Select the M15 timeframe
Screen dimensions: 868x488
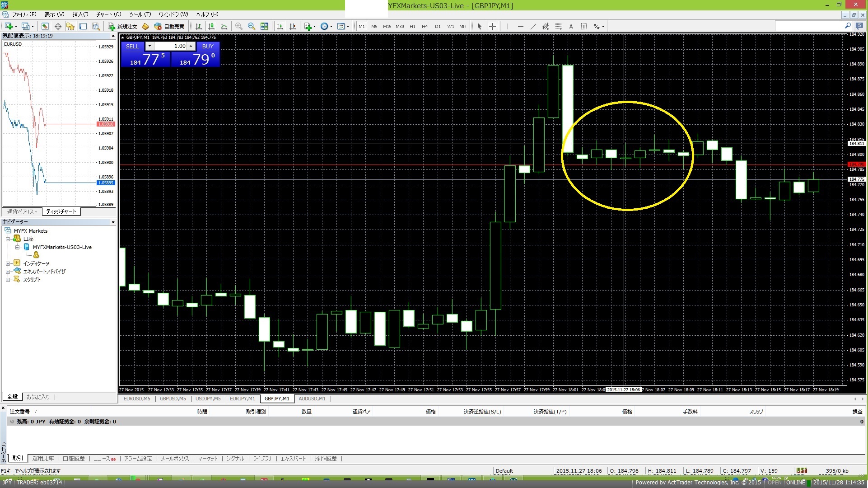coord(387,26)
